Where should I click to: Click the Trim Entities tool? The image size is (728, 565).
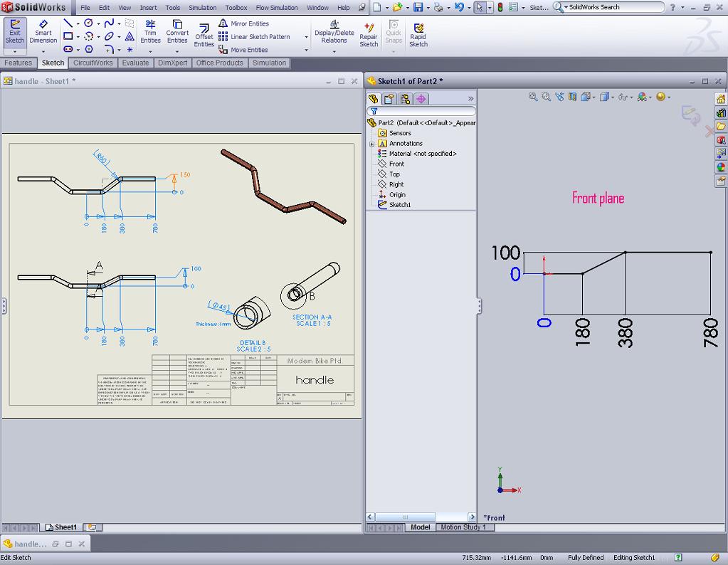point(150,31)
